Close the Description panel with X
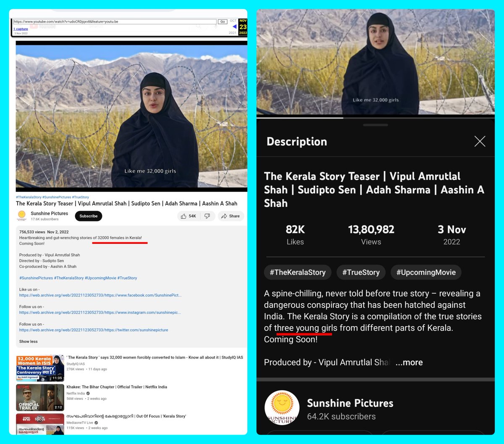 click(x=480, y=141)
